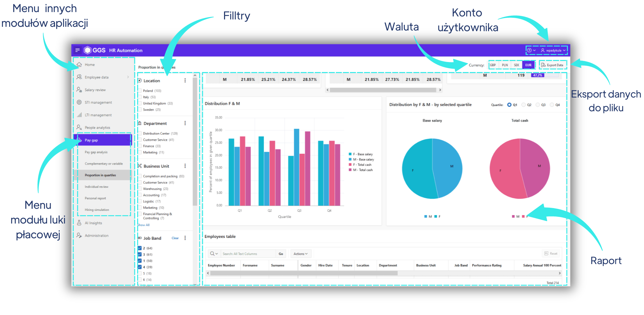
Task: Open STI management target icon
Action: click(79, 102)
